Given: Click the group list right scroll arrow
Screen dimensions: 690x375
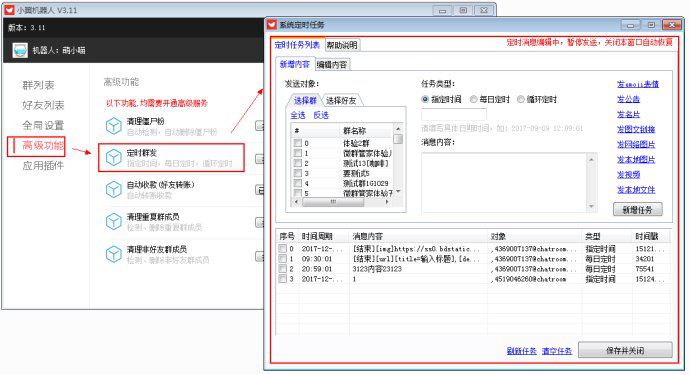Looking at the screenshot, I should 387,202.
